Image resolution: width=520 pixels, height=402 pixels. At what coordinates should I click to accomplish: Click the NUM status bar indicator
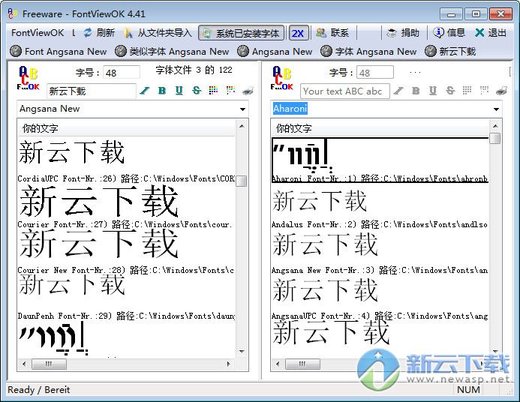pos(468,390)
